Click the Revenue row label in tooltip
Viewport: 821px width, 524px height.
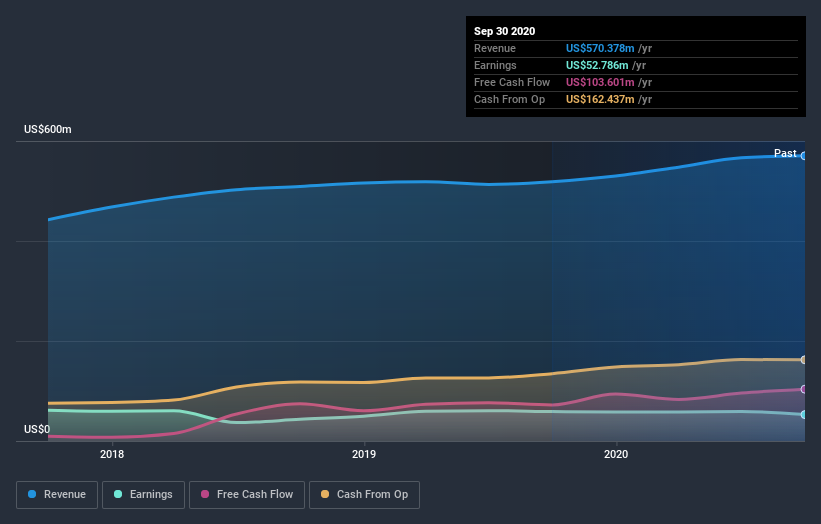[x=495, y=48]
